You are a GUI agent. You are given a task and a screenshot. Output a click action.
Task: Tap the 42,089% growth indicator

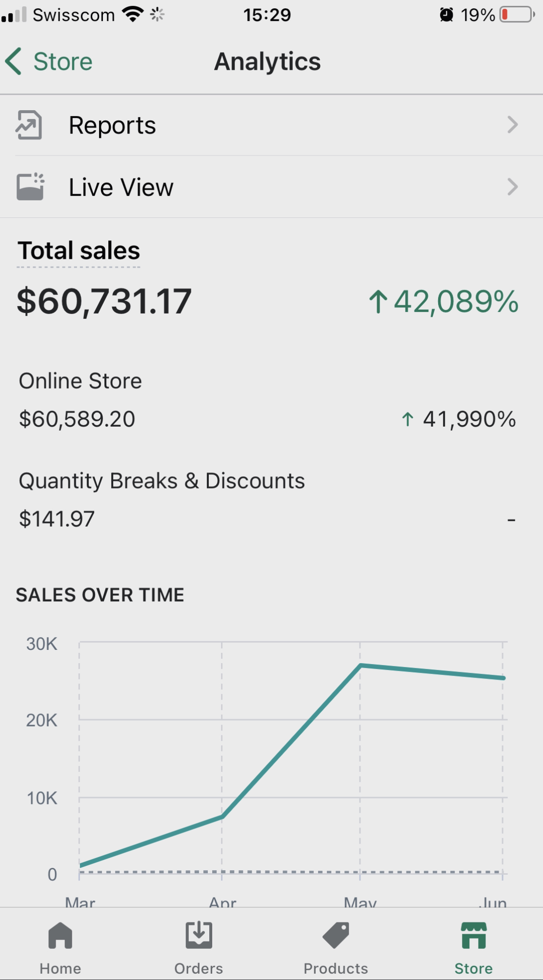click(x=444, y=301)
